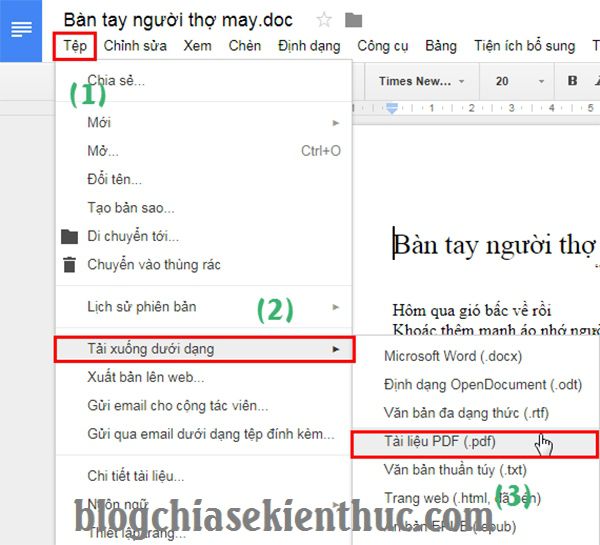Choose Gửi email cho cộng tác viên...
This screenshot has width=600, height=545.
[x=204, y=405]
